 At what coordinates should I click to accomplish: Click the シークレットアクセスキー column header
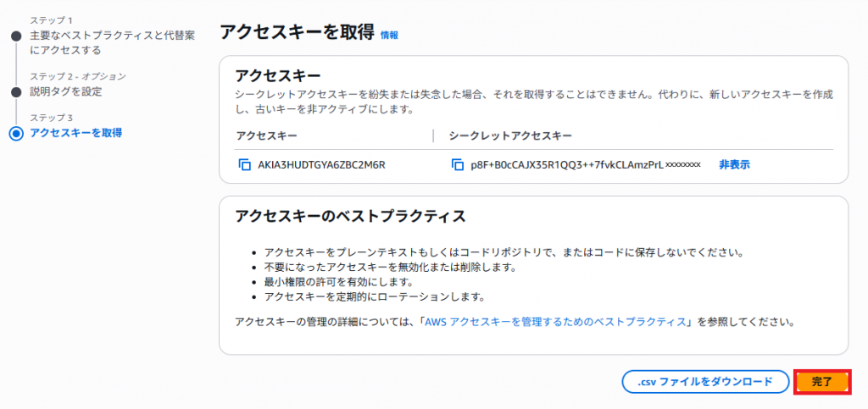pyautogui.click(x=510, y=135)
